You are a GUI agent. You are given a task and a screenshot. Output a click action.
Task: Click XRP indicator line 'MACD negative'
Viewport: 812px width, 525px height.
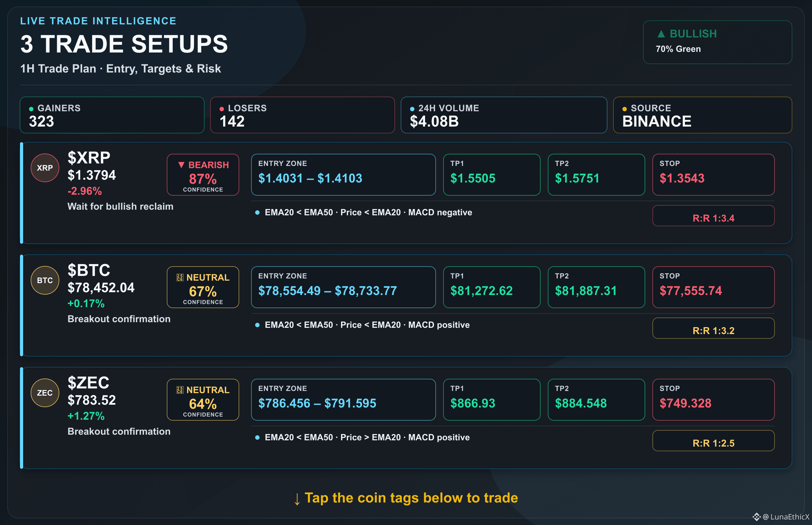point(440,212)
